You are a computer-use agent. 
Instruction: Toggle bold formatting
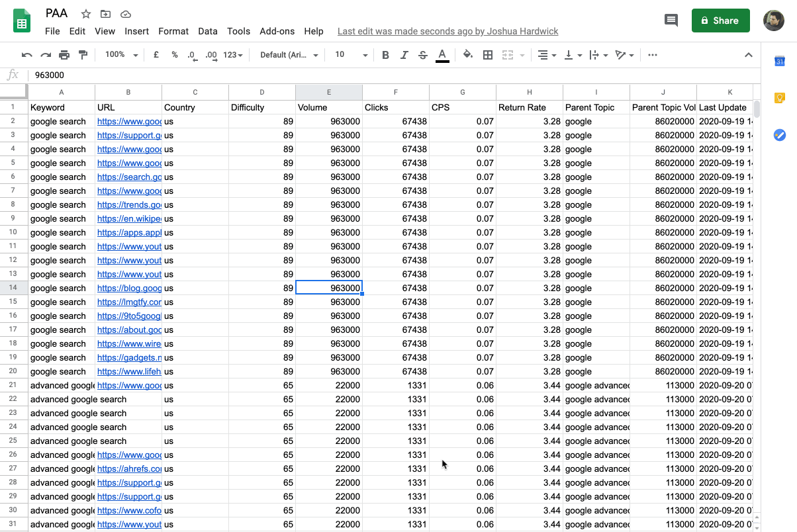tap(385, 55)
